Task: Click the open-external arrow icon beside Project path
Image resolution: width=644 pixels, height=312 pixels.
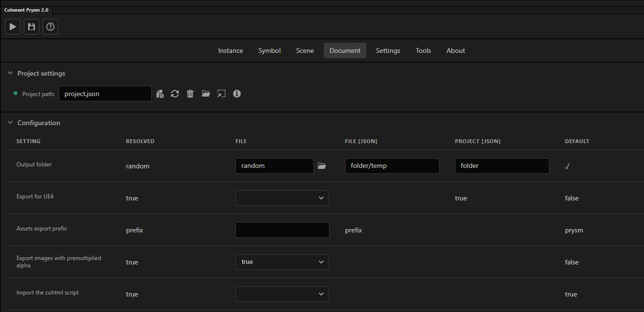Action: point(221,94)
